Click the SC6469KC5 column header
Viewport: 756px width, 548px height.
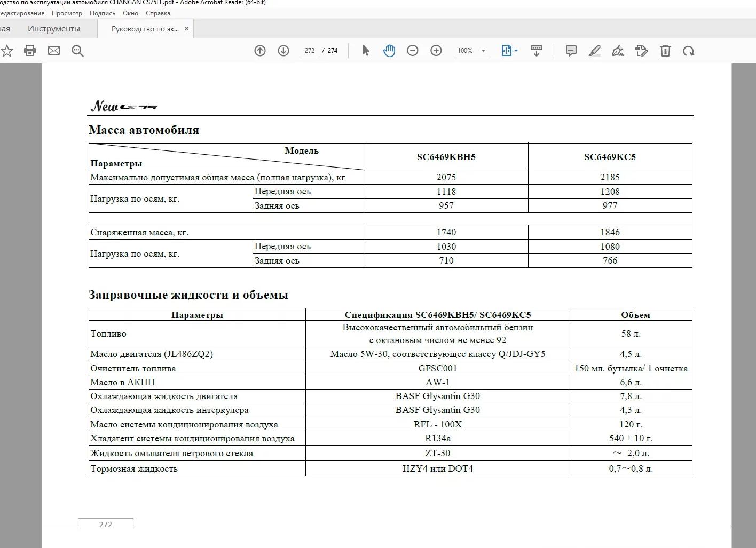[610, 157]
